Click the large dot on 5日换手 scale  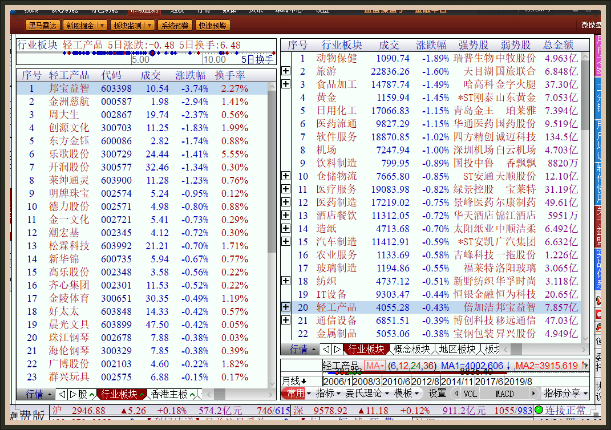(x=153, y=53)
